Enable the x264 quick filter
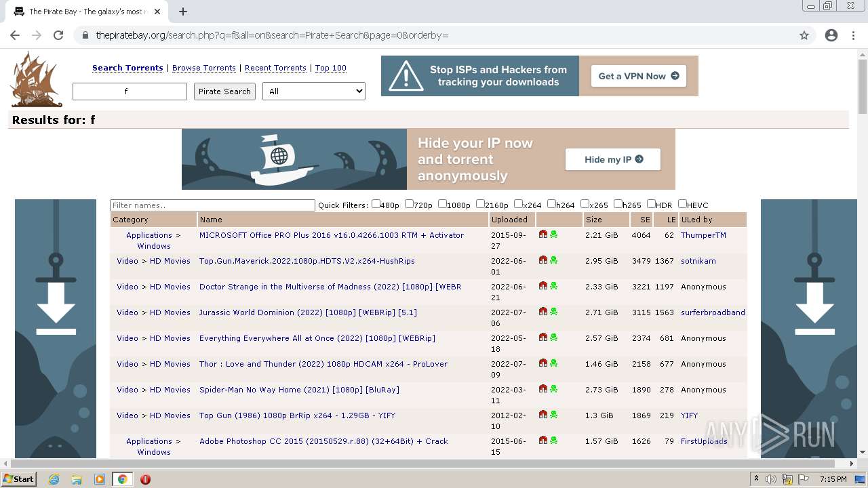Image resolution: width=868 pixels, height=488 pixels. click(x=518, y=204)
